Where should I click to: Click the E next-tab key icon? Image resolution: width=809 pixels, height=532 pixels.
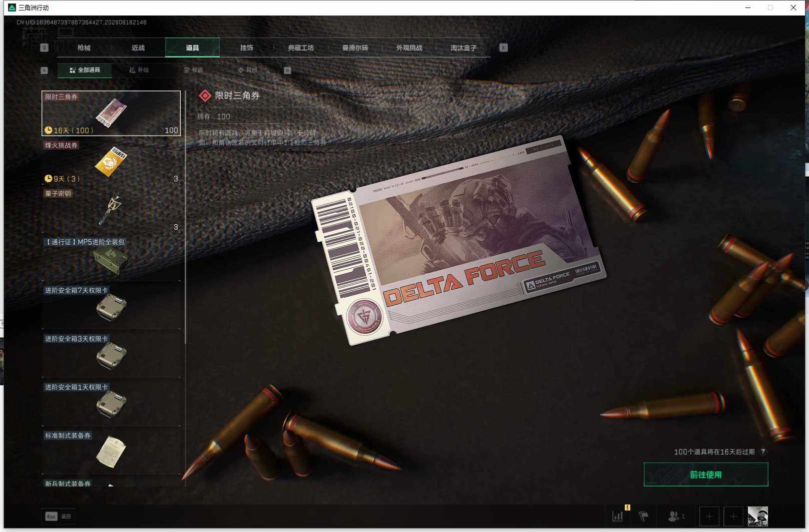pos(504,48)
